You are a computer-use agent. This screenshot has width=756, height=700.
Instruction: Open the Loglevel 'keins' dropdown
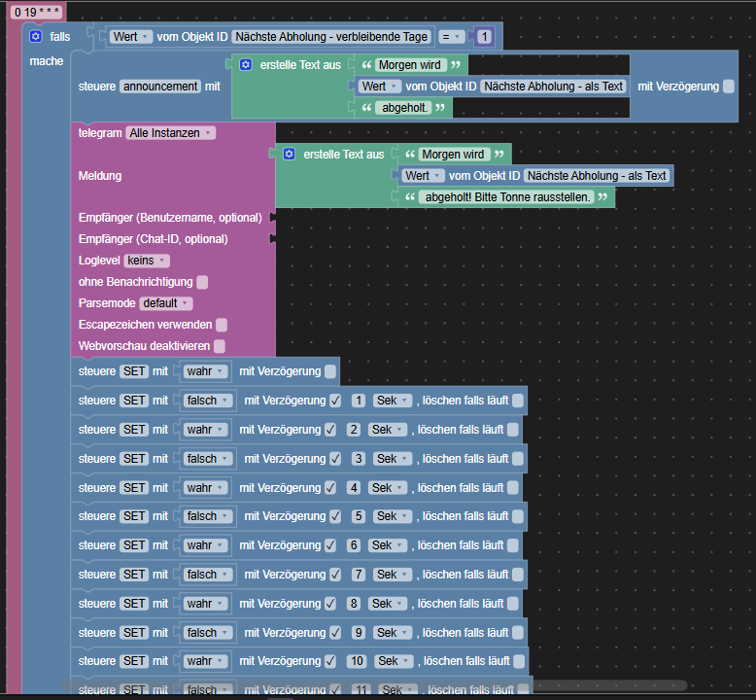click(147, 261)
